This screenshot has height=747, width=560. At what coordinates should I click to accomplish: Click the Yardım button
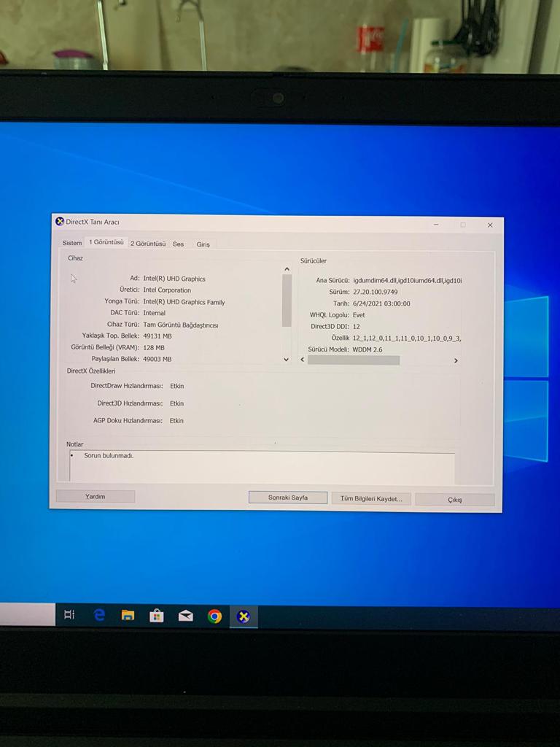(96, 496)
